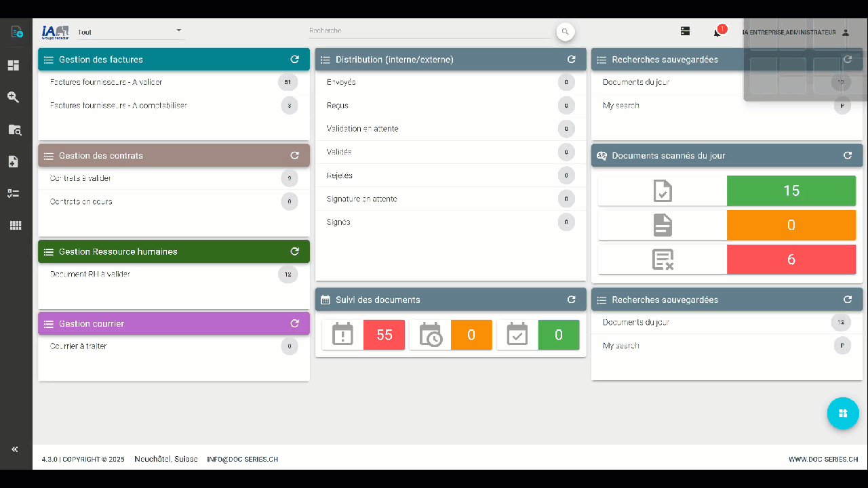The image size is (868, 488).
Task: Select 'Validation en attente' in Distribution
Action: pyautogui.click(x=362, y=129)
